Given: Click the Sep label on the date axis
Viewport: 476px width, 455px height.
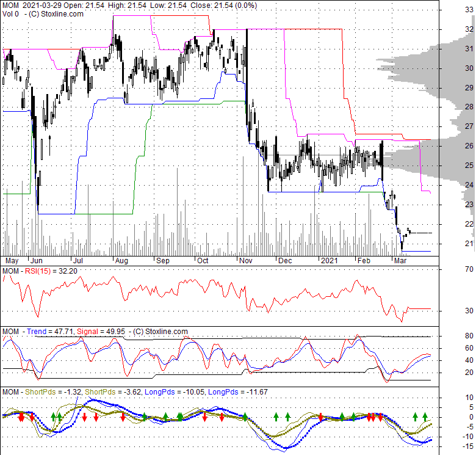Looking at the screenshot, I should [163, 261].
